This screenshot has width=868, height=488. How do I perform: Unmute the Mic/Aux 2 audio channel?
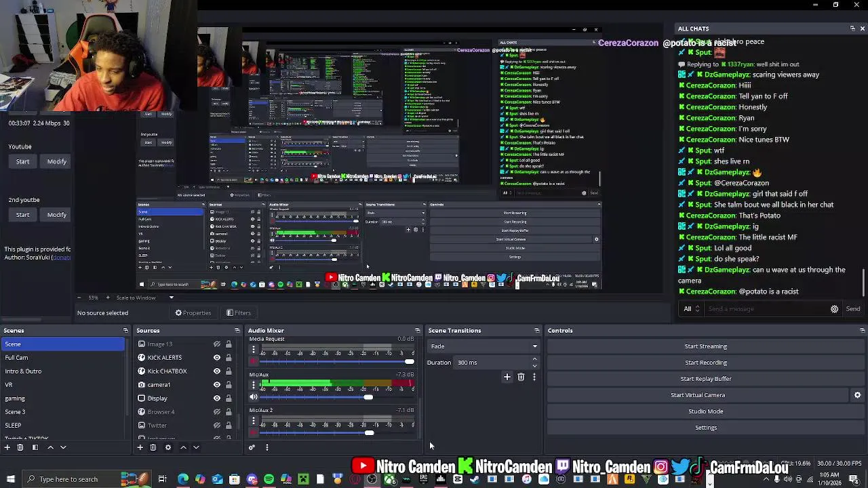[254, 433]
